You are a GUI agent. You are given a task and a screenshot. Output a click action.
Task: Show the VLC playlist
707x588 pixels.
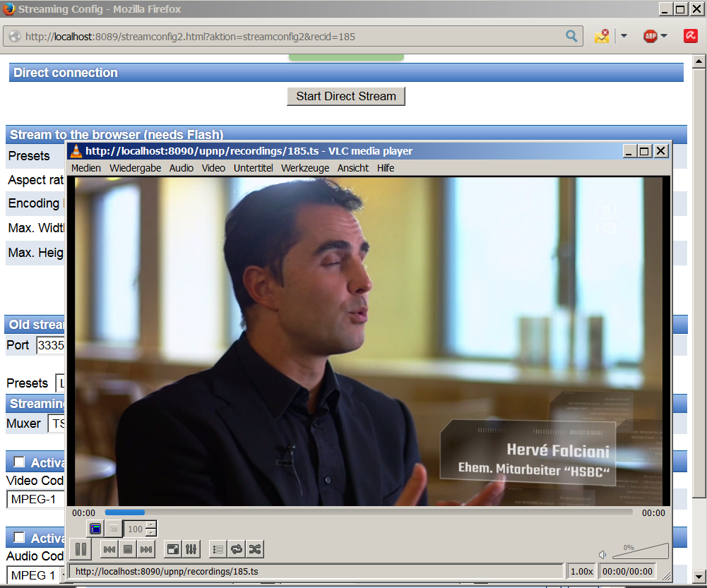[x=218, y=548]
